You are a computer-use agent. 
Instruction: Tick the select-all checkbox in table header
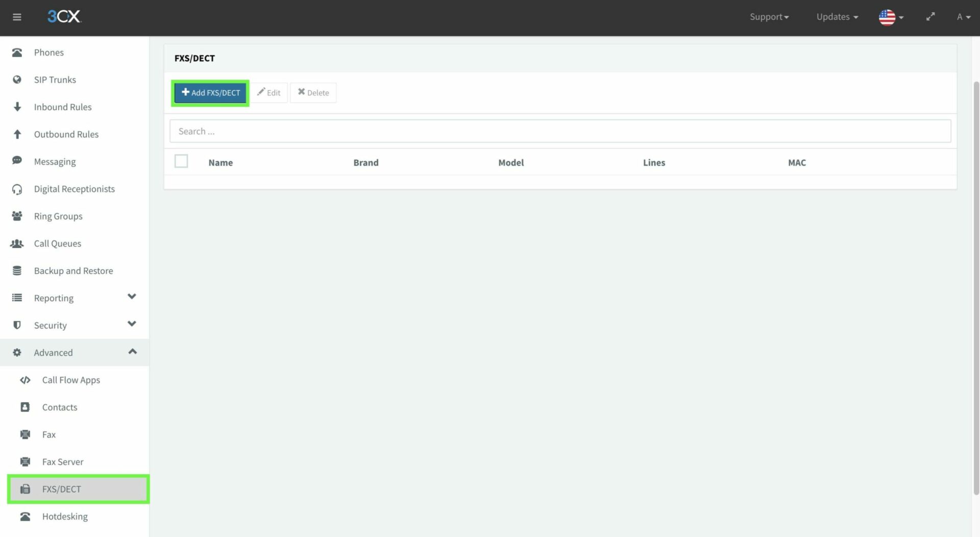point(181,161)
